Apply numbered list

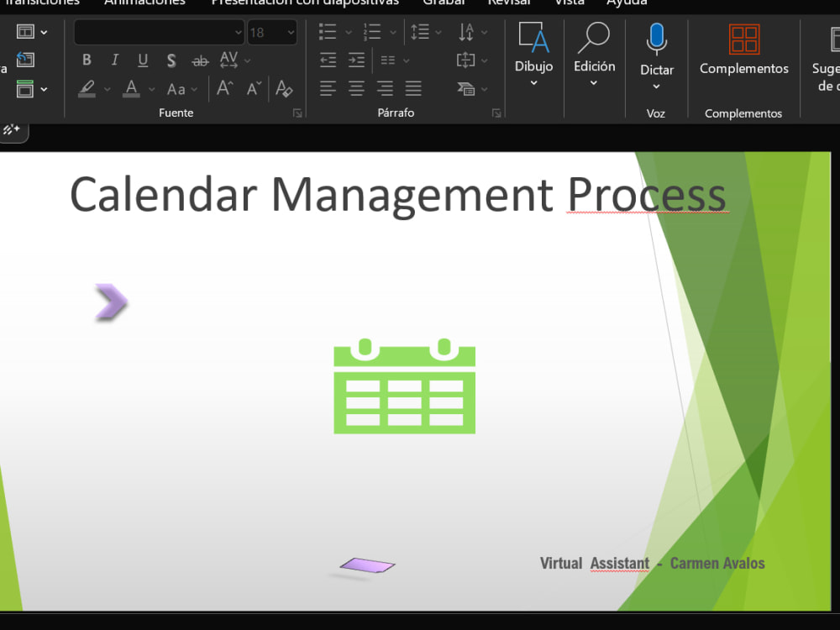[x=372, y=32]
